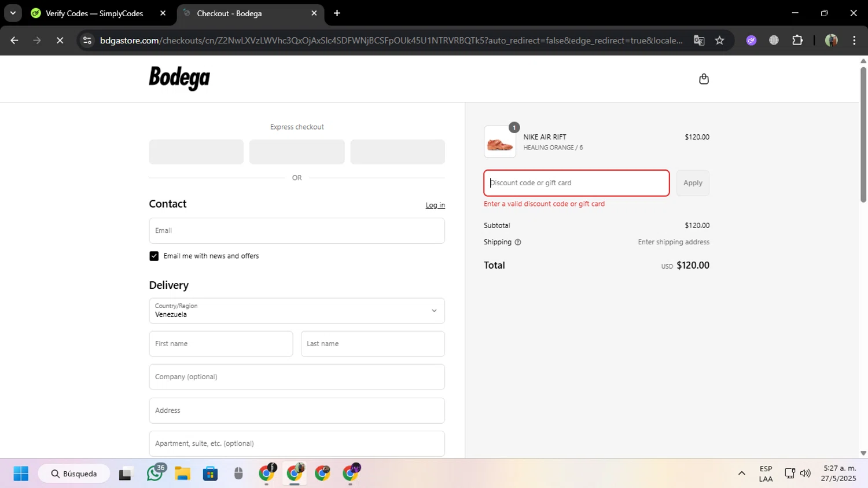This screenshot has height=488, width=868.
Task: Open WhatsApp from the taskbar
Action: tap(155, 473)
